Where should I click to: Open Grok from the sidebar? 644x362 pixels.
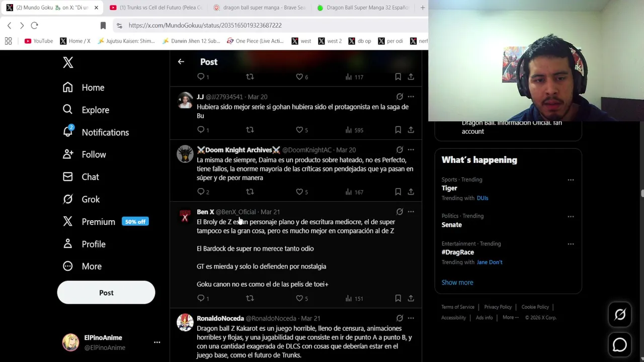coord(81,199)
